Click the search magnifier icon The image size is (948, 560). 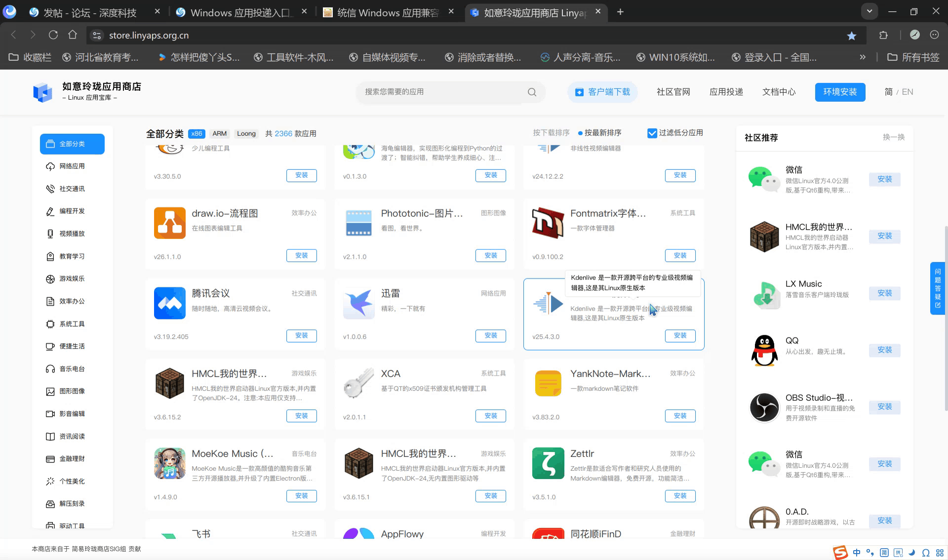point(532,92)
